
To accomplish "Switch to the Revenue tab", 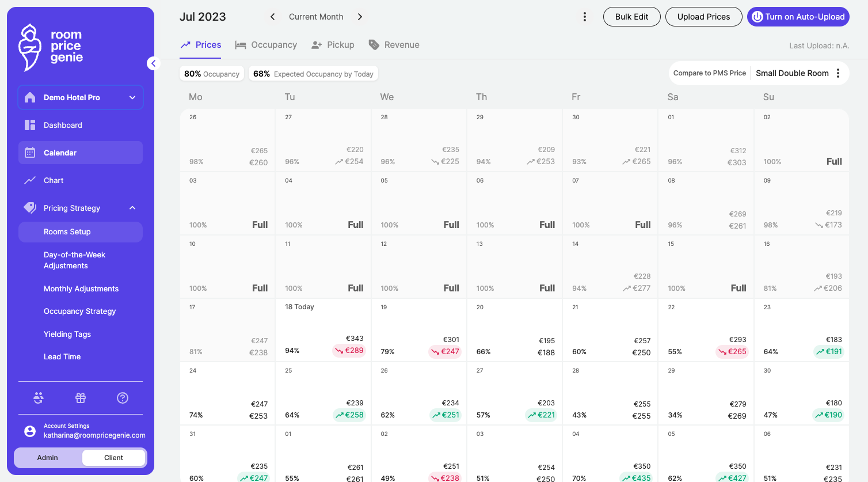I will coord(394,45).
